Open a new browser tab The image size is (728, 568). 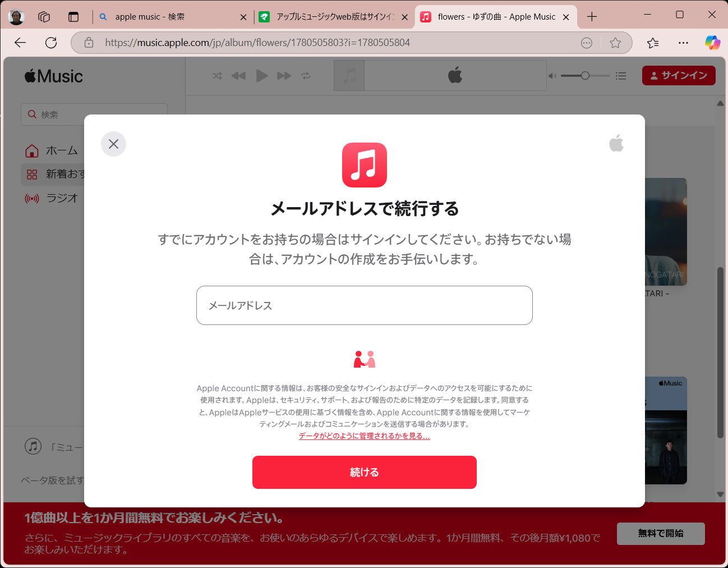592,17
